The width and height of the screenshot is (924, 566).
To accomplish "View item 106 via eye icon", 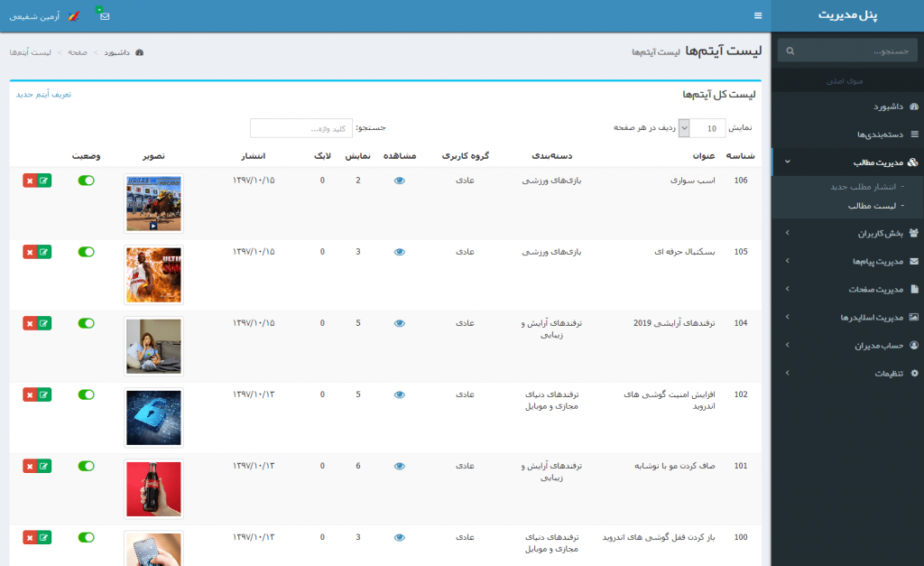I will [x=400, y=181].
